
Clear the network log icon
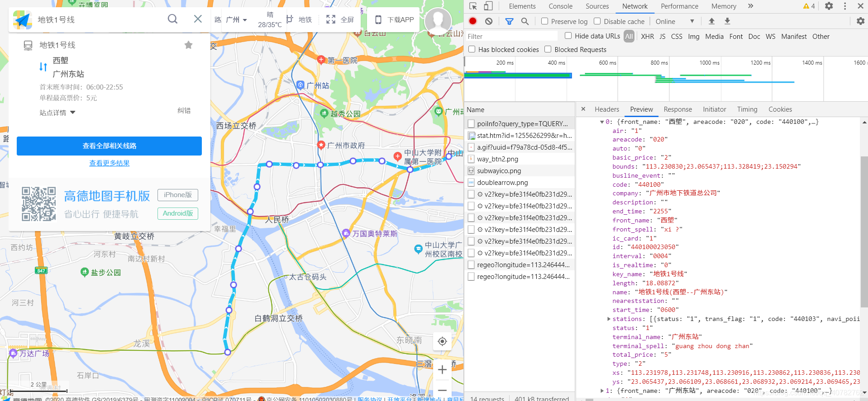tap(489, 21)
